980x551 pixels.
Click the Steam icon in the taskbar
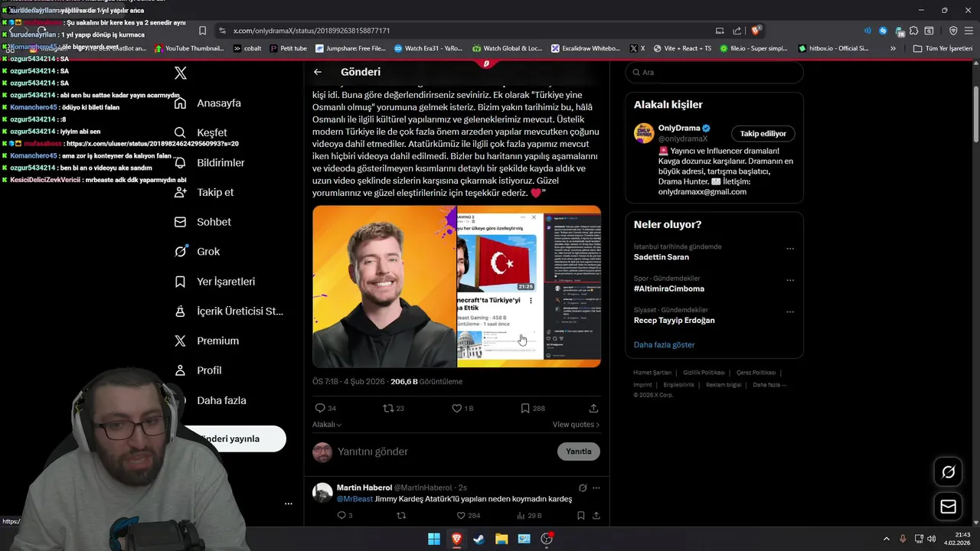479,539
